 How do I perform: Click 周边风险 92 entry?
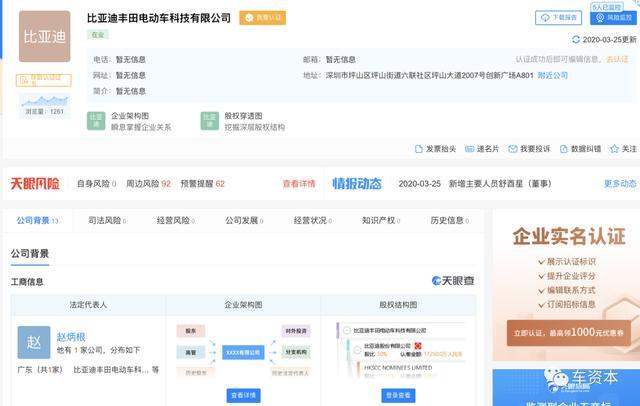(148, 184)
